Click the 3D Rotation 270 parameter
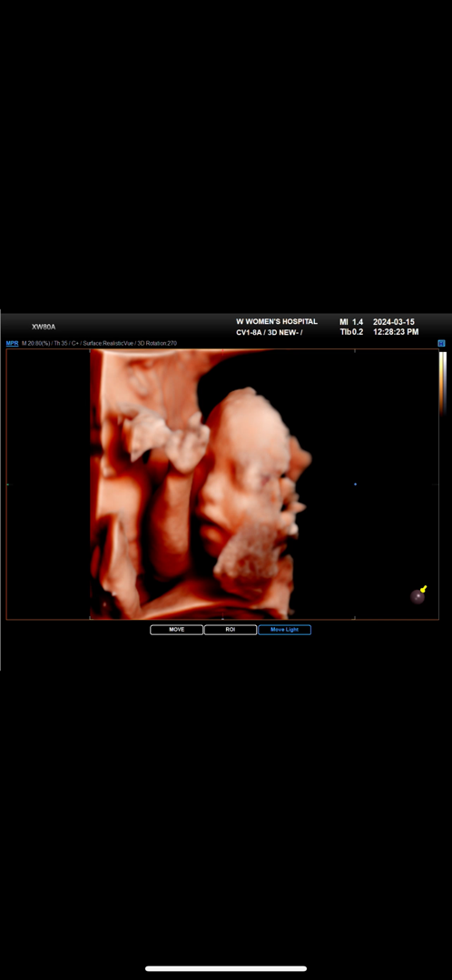452x980 pixels. 154,343
